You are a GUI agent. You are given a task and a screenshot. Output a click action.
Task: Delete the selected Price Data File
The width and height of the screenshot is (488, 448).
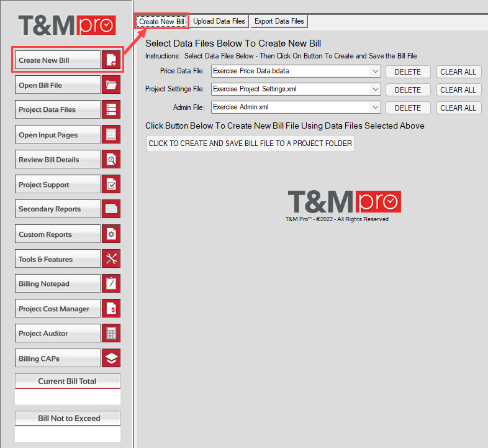pos(408,71)
